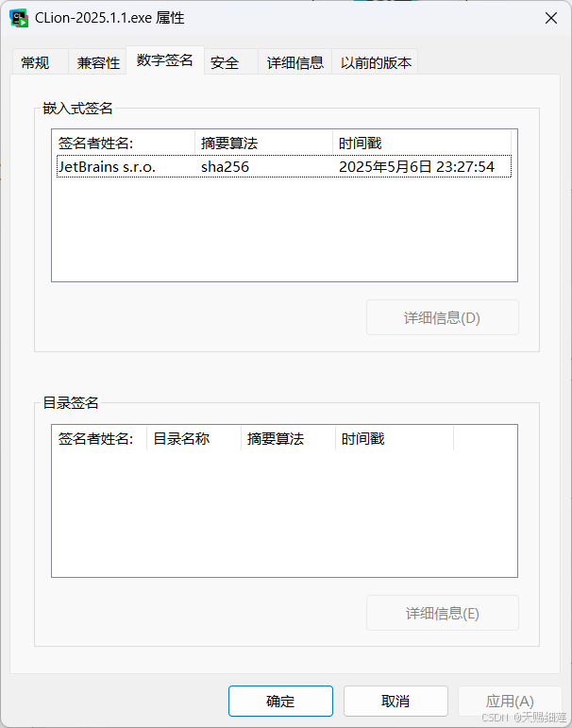The width and height of the screenshot is (572, 728).
Task: Go to the 安全 tab
Action: [230, 62]
